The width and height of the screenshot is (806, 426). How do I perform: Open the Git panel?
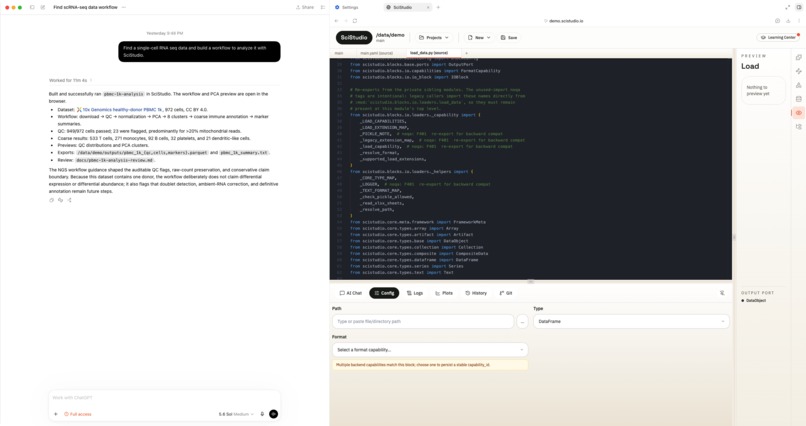pos(506,293)
